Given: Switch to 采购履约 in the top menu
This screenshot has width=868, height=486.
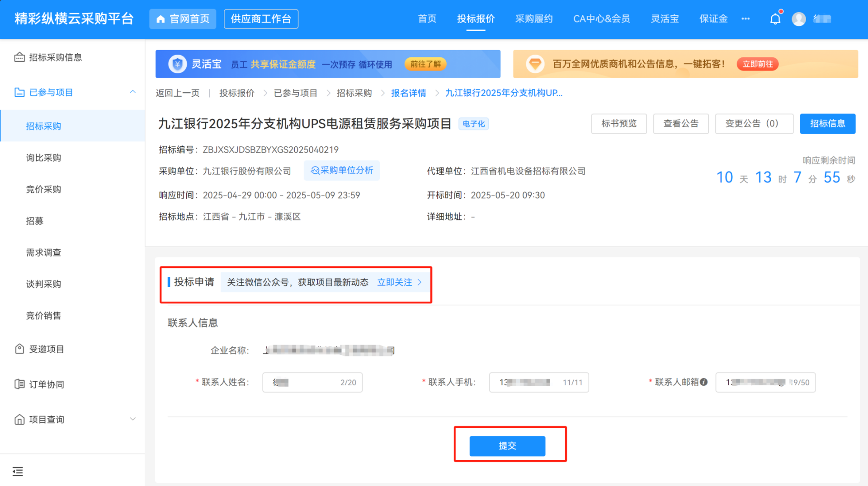Looking at the screenshot, I should pyautogui.click(x=534, y=19).
